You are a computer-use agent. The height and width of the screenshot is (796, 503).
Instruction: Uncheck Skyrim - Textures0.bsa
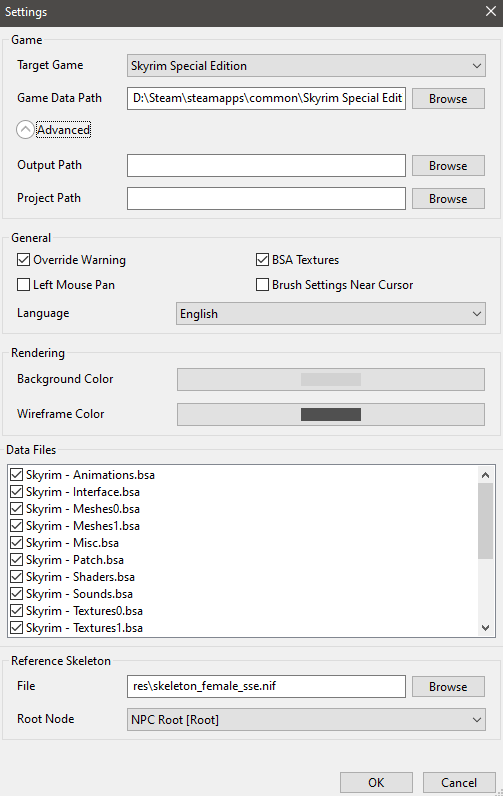(x=17, y=611)
